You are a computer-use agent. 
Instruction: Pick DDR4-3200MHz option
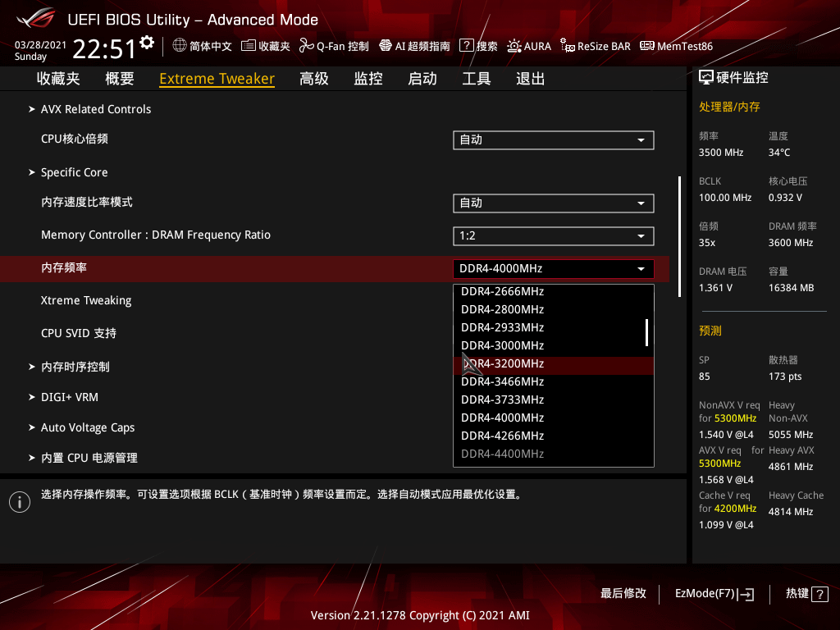(554, 364)
